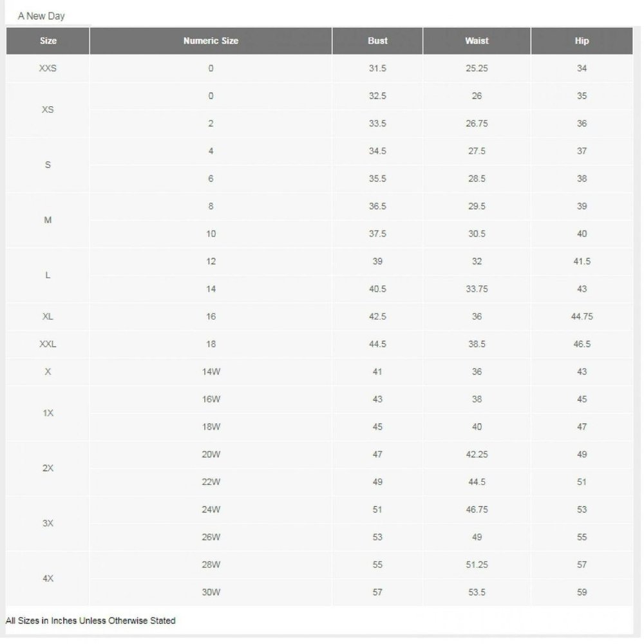
Task: Click the Waist column header
Action: click(477, 41)
